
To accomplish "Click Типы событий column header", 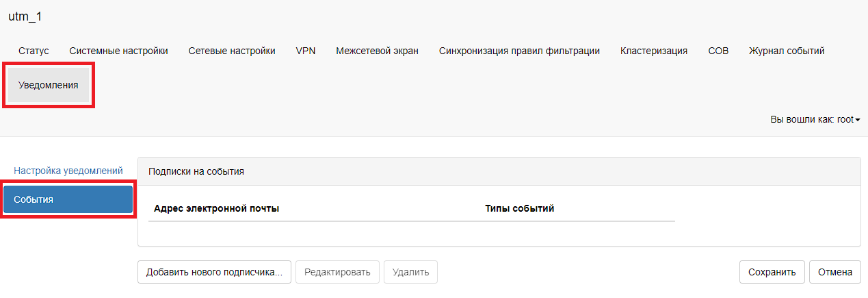I will click(x=519, y=208).
